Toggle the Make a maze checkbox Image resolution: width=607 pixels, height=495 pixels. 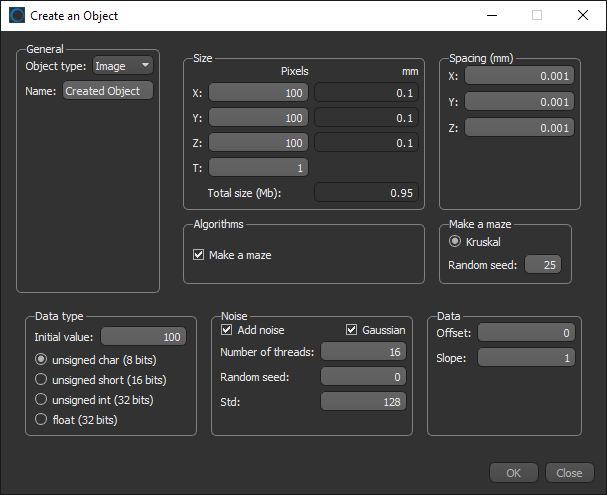(x=198, y=255)
